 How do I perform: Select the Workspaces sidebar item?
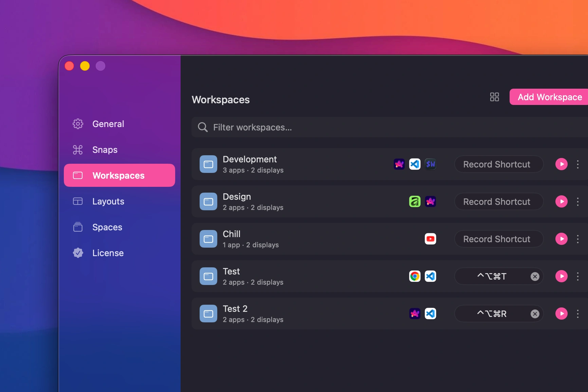pos(120,175)
